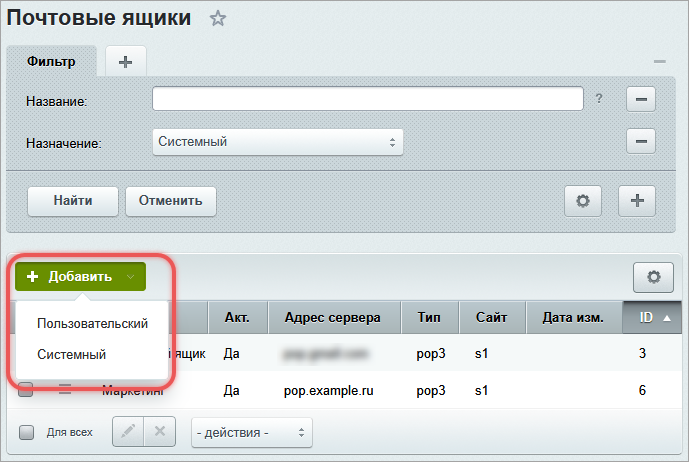Image resolution: width=689 pixels, height=462 pixels.
Task: Click the favorites star next to page title
Action: click(218, 19)
